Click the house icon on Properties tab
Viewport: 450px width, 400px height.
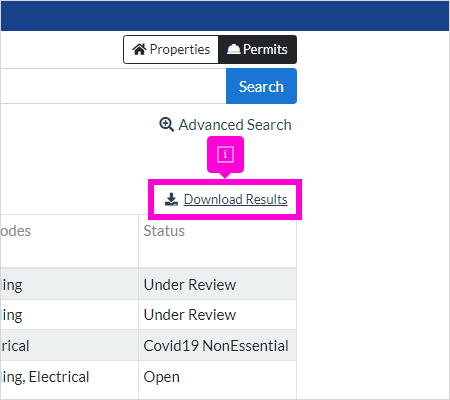point(139,49)
